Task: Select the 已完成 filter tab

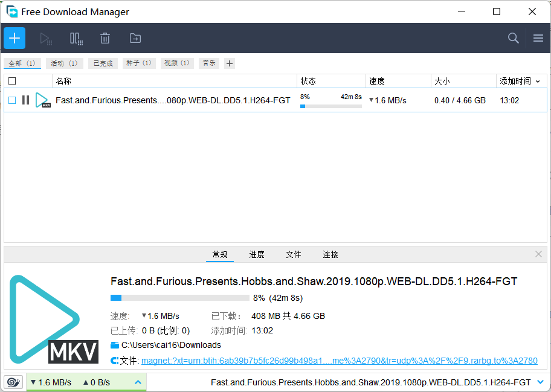Action: (103, 63)
